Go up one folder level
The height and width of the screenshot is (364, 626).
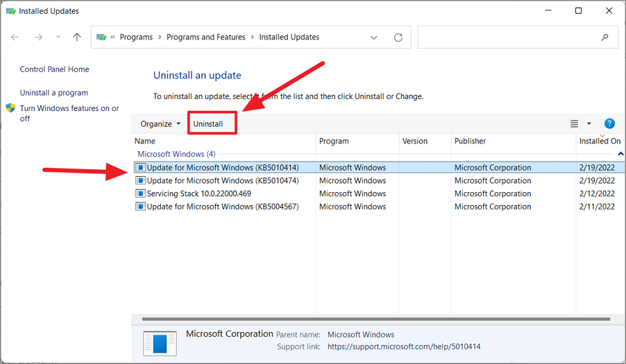click(77, 37)
